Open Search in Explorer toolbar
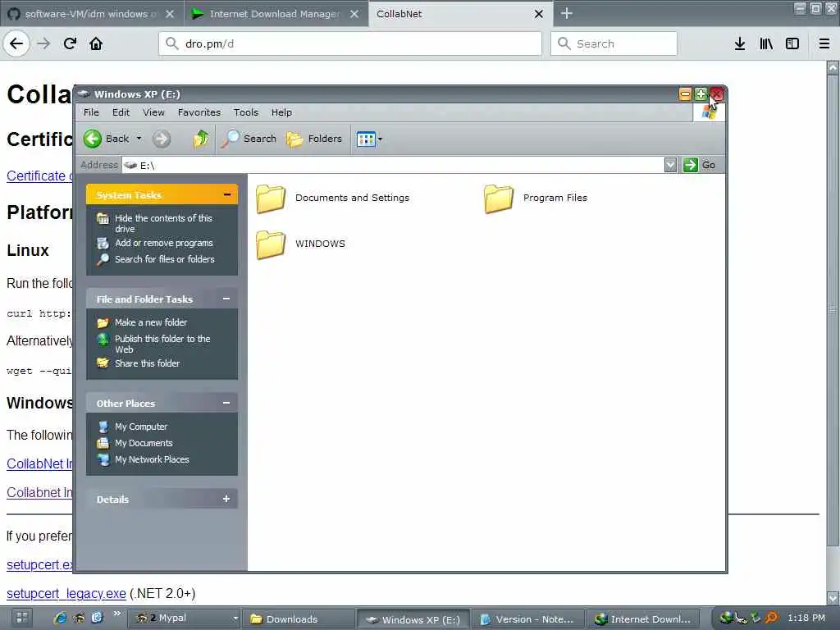 pos(249,139)
